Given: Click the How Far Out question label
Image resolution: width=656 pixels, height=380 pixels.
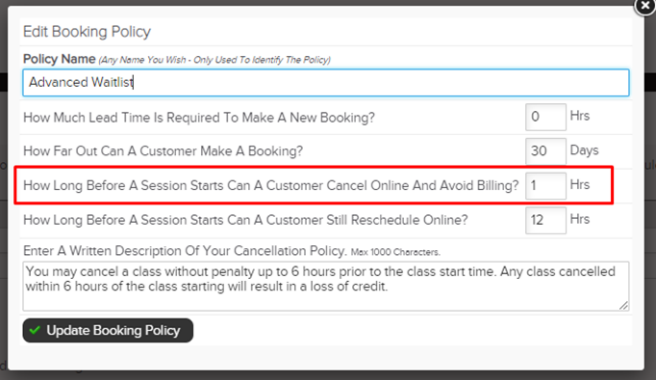Looking at the screenshot, I should [163, 151].
